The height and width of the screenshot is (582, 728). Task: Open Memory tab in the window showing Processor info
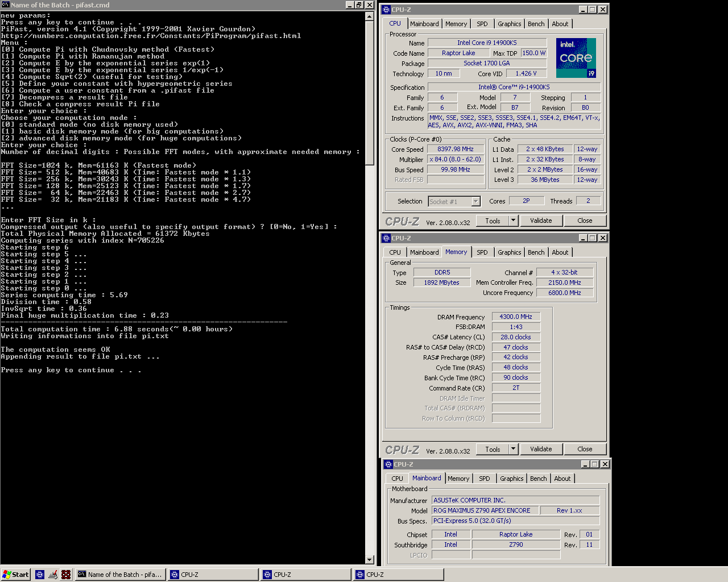click(456, 24)
